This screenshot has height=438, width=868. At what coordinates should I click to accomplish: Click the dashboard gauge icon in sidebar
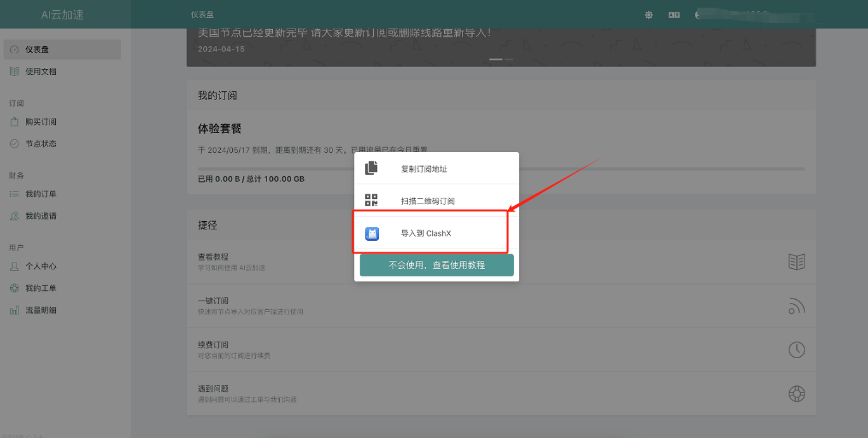click(x=15, y=49)
